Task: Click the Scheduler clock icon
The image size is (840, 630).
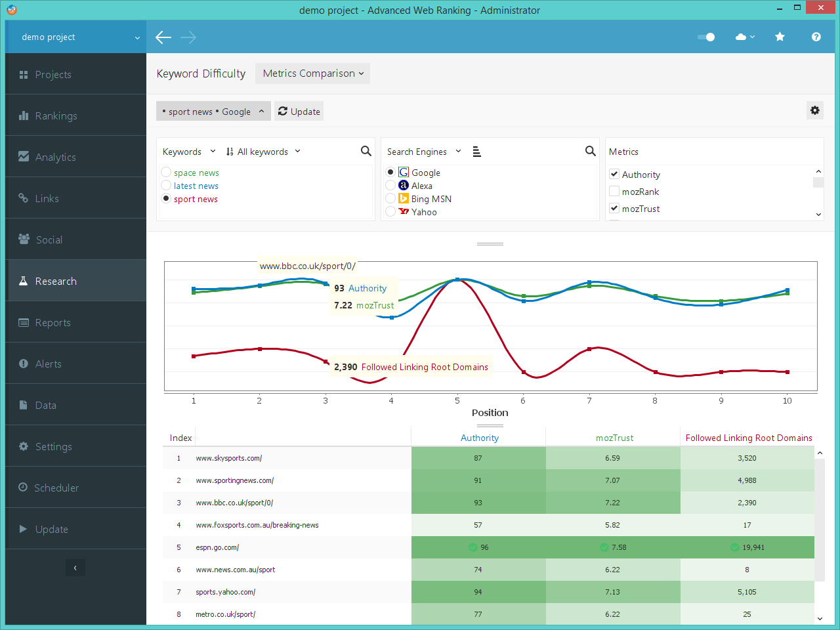Action: pyautogui.click(x=23, y=488)
